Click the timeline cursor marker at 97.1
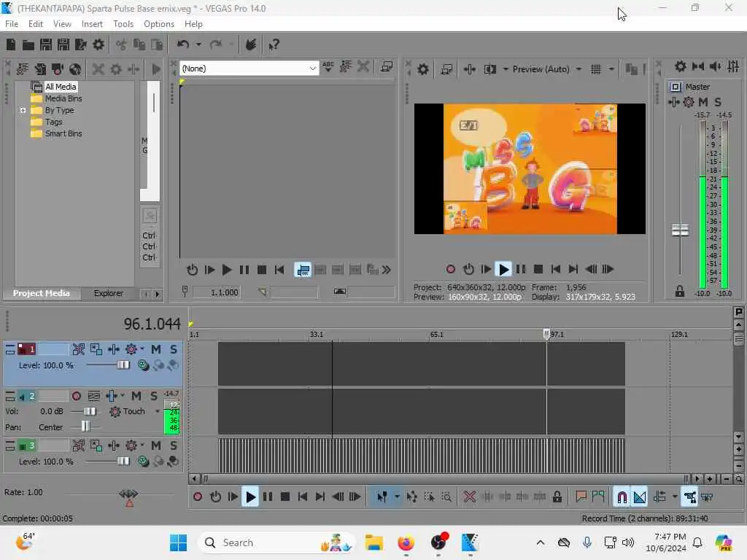Screen dimensions: 747x560 tap(546, 334)
